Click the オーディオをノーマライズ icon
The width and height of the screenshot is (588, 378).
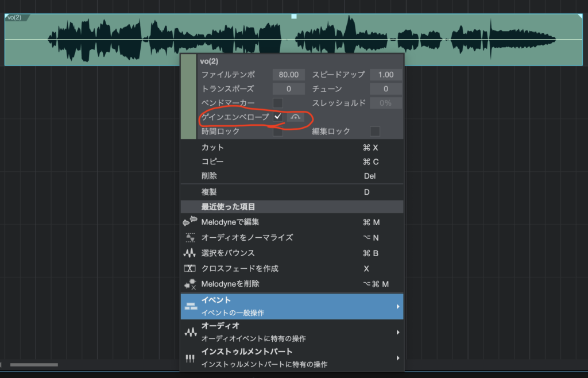(190, 237)
